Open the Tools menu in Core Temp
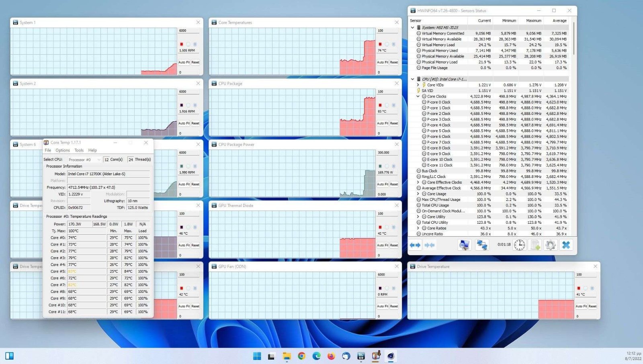 pyautogui.click(x=79, y=150)
